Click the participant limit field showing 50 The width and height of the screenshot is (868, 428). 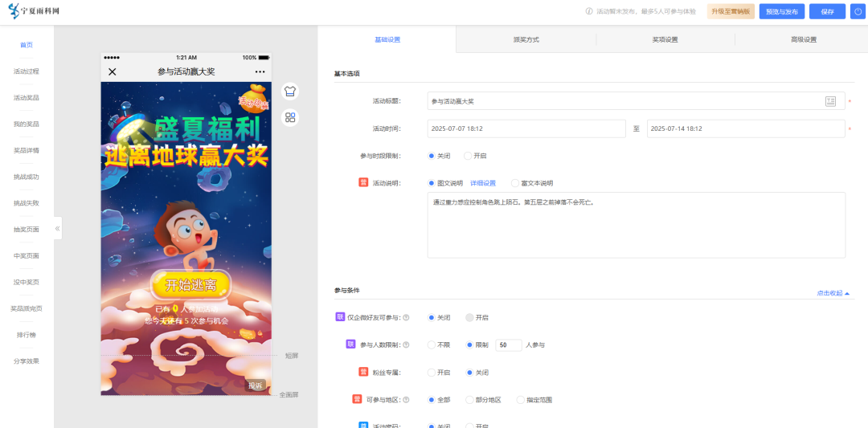[x=508, y=345]
